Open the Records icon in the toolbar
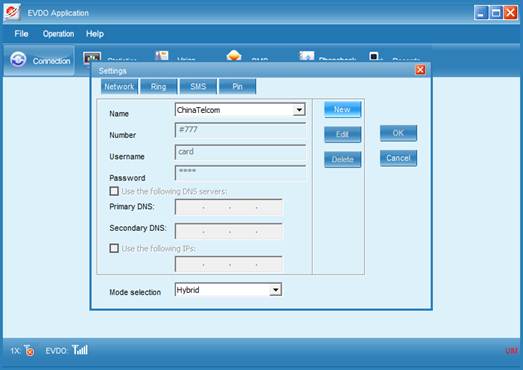523x370 pixels. coord(374,56)
